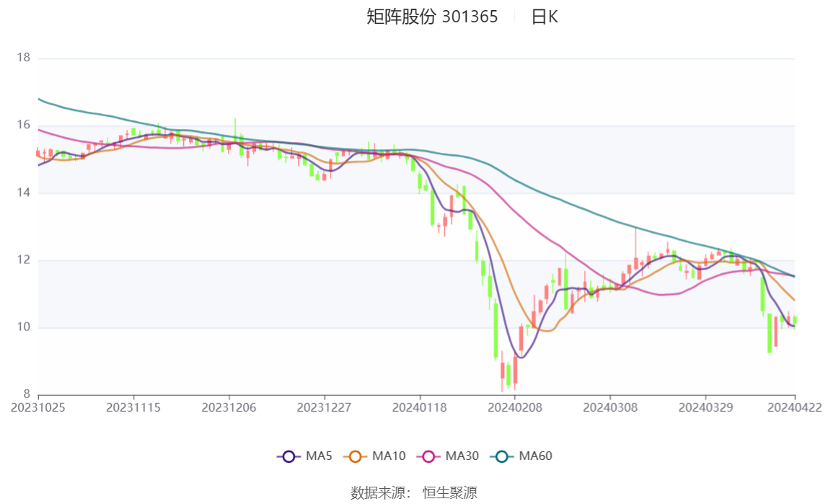Click the teal MA60 legend circle marker
The height and width of the screenshot is (504, 828).
[x=502, y=456]
